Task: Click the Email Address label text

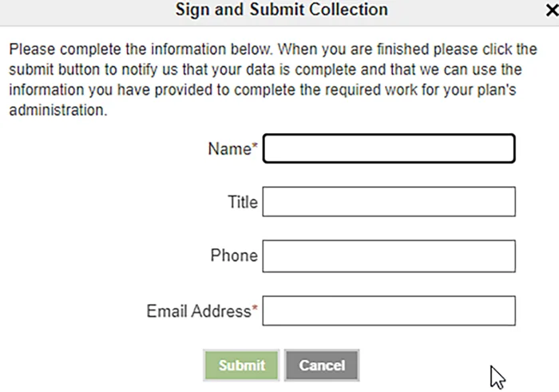Action: click(198, 311)
